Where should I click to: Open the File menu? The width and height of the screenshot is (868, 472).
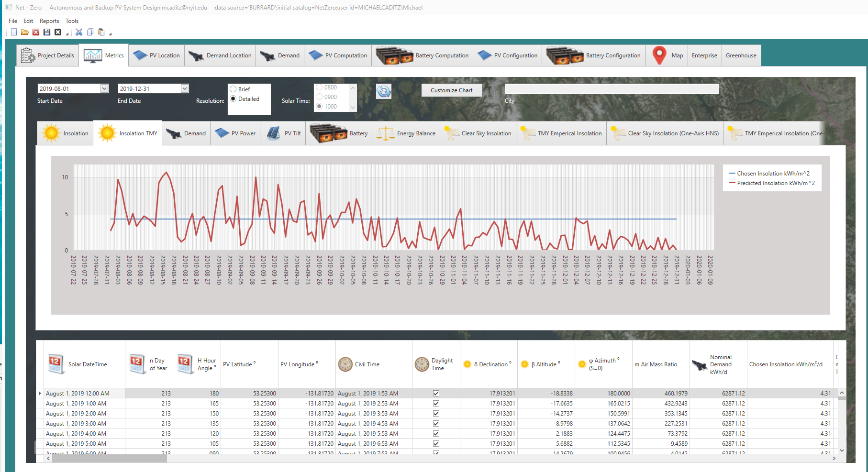coord(13,21)
